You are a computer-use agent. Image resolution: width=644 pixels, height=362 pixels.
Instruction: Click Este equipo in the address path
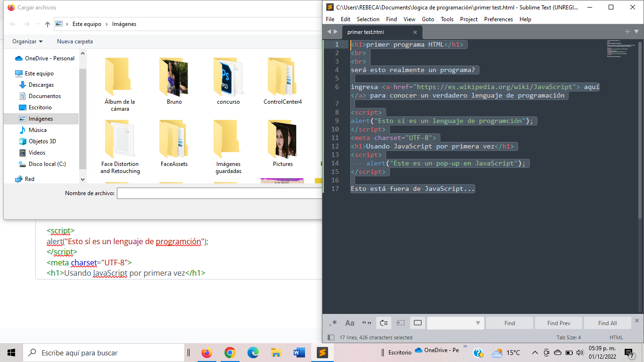click(87, 24)
